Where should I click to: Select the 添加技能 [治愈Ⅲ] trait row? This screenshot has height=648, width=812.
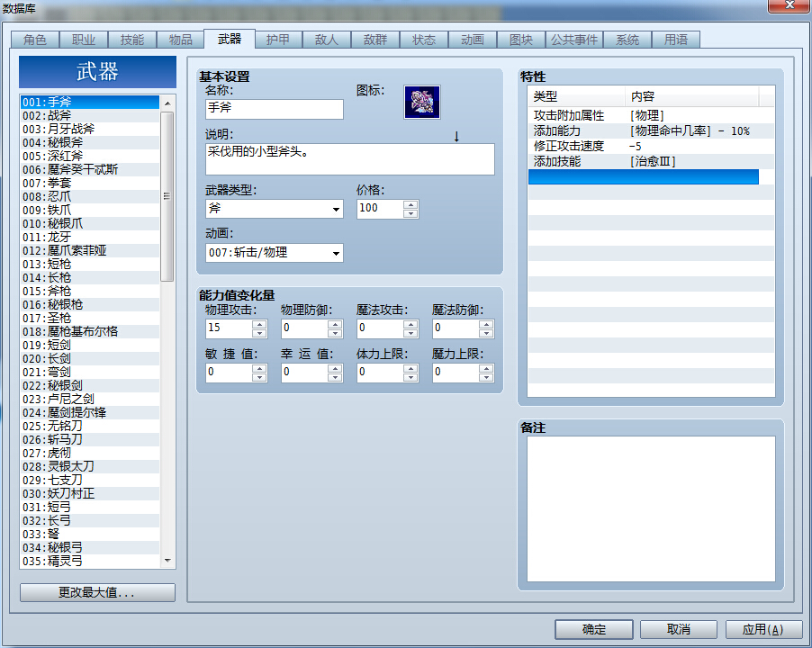643,161
